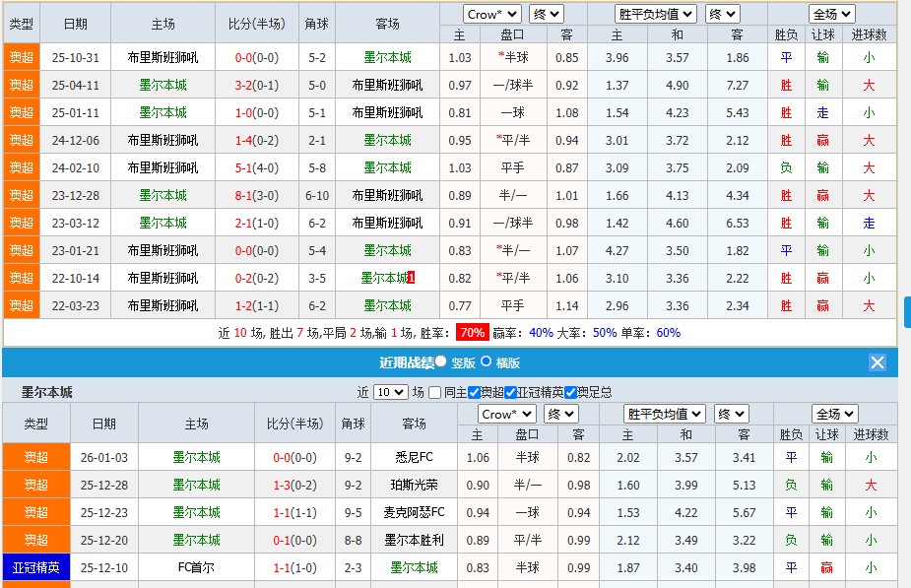Screen dimensions: 911x588
Task: Open the lower 全场 dropdown in 墨尔本城 panel
Action: 834,413
